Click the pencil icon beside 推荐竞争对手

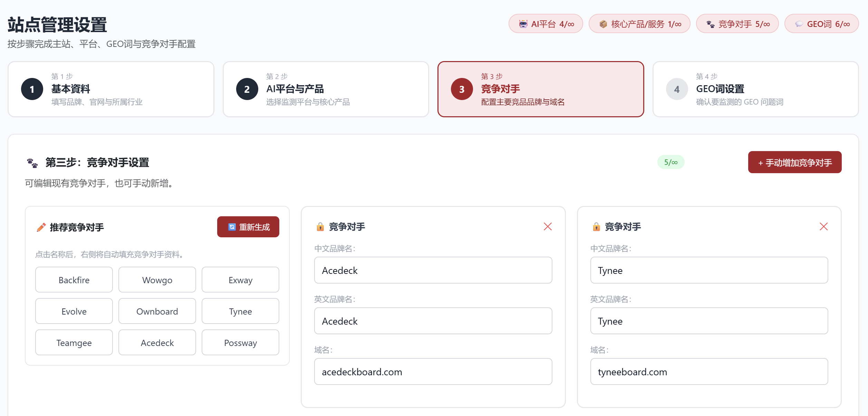coord(41,227)
